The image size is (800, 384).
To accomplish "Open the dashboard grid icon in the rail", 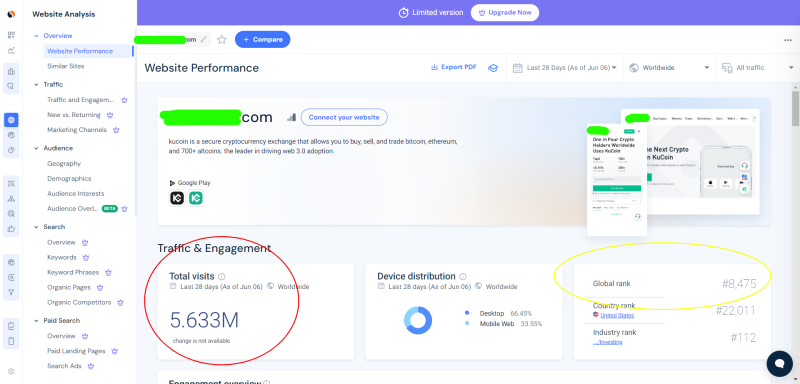I will coord(11,35).
